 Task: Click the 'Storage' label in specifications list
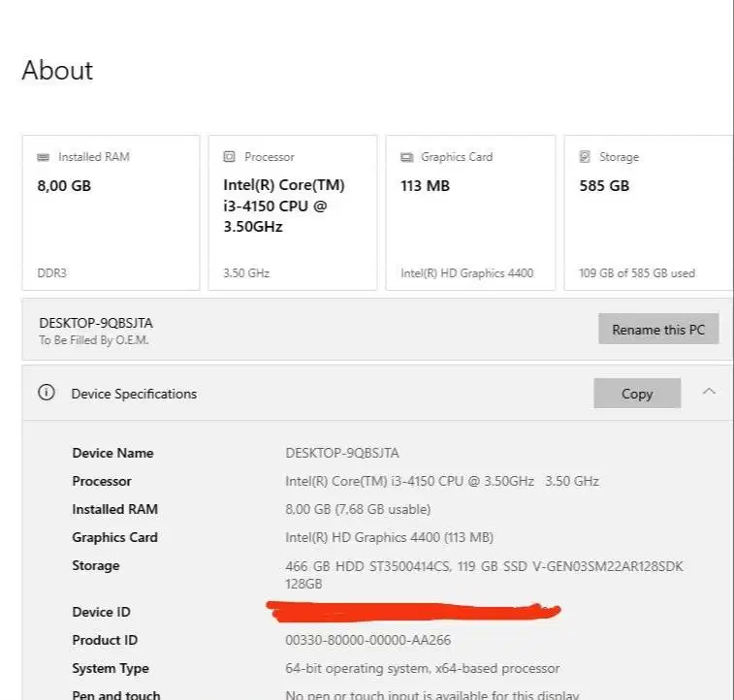pos(96,565)
